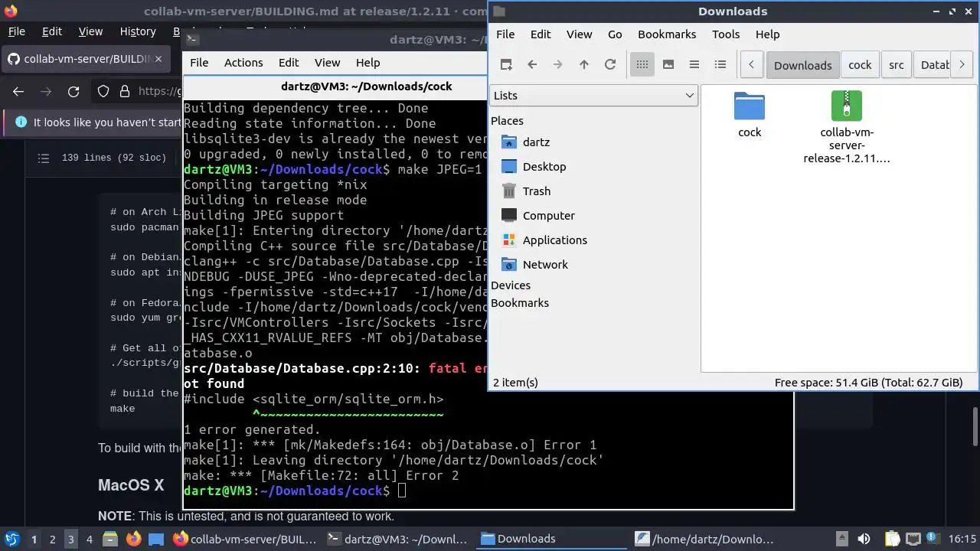980x551 pixels.
Task: Click the terminal window icon in titlebar
Action: click(193, 41)
